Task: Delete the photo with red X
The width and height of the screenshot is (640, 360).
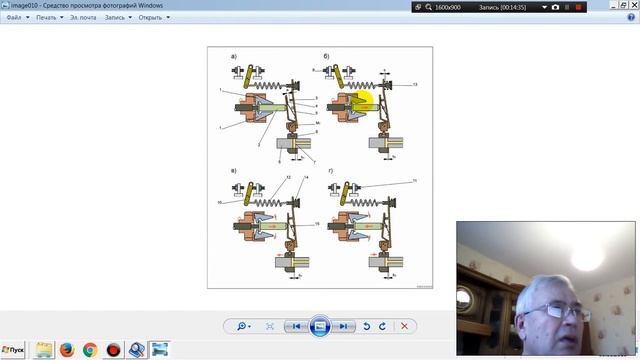Action: (404, 326)
